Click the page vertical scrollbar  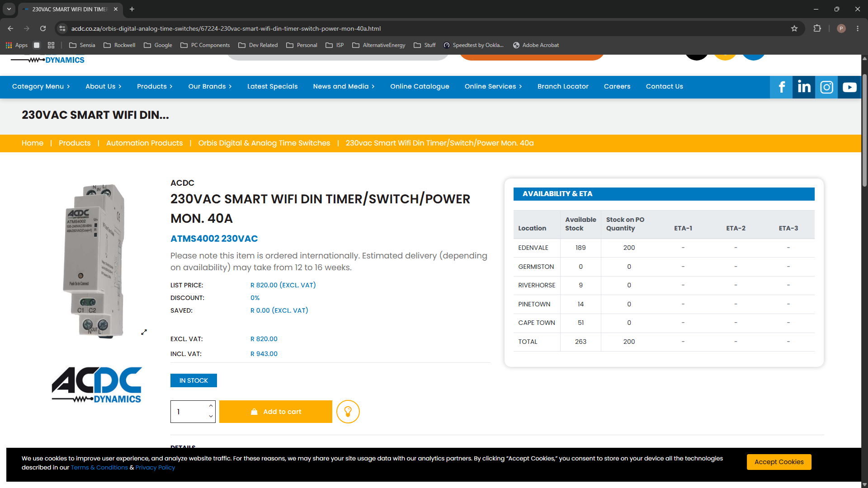(864, 130)
